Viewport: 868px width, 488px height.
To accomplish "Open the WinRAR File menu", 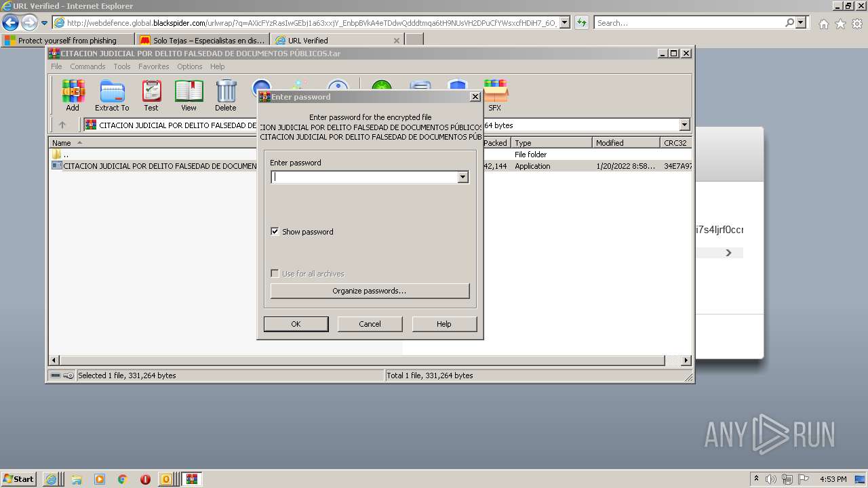I will click(x=56, y=66).
